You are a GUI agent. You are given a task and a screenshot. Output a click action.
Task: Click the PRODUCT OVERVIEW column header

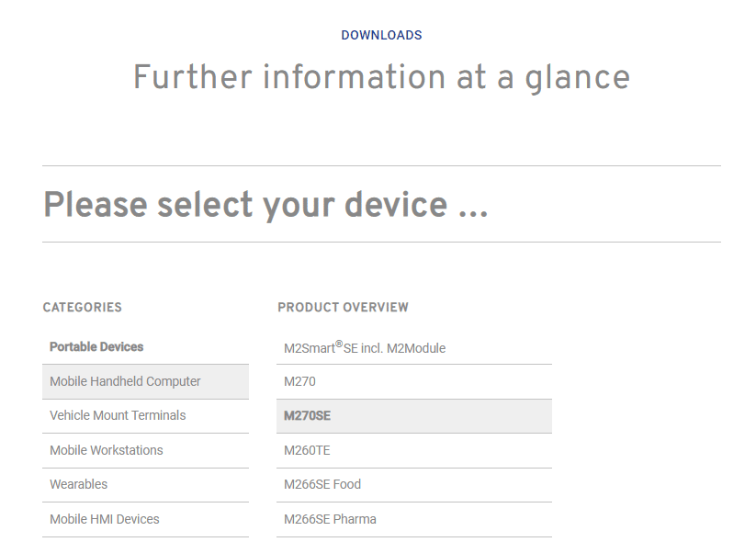click(344, 307)
